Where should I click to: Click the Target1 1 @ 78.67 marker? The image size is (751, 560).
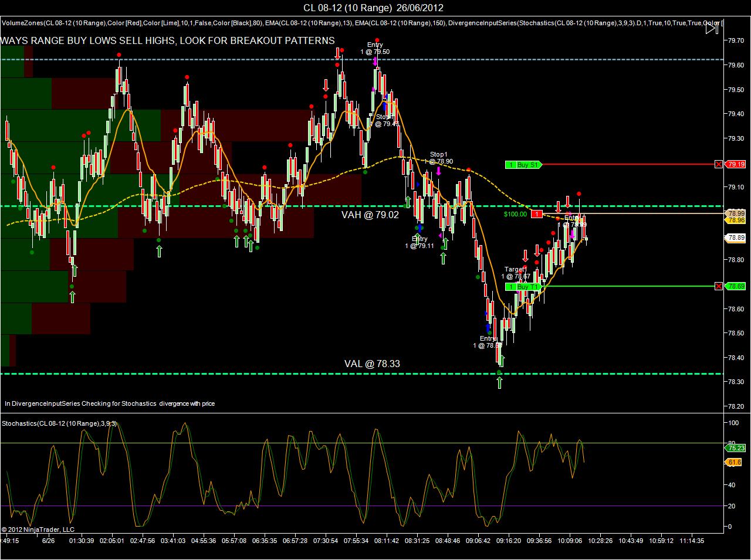[516, 273]
